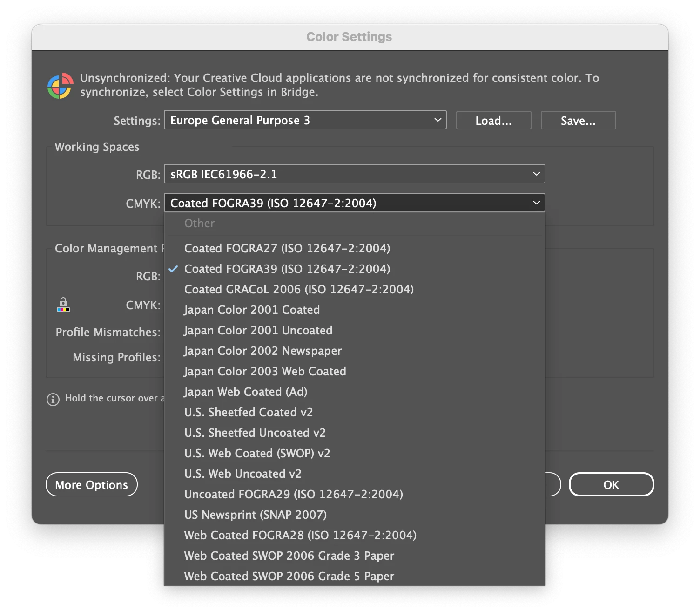Screen dimensions: 700x611
Task: Choose U.S. Web Uncoated v2
Action: coord(355,474)
